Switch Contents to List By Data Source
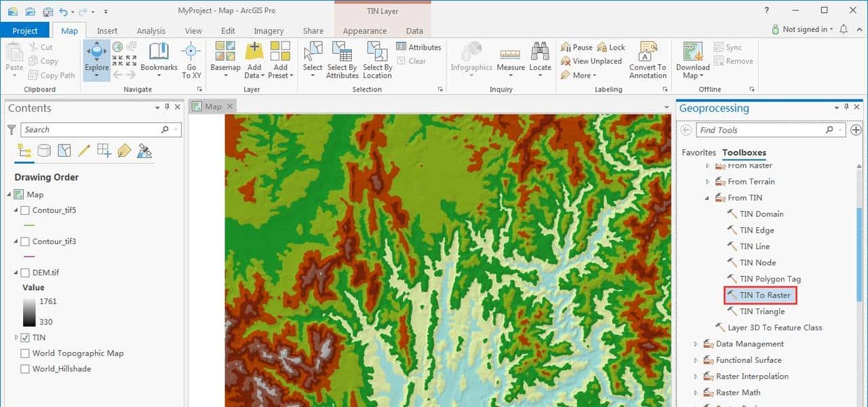 pos(43,151)
